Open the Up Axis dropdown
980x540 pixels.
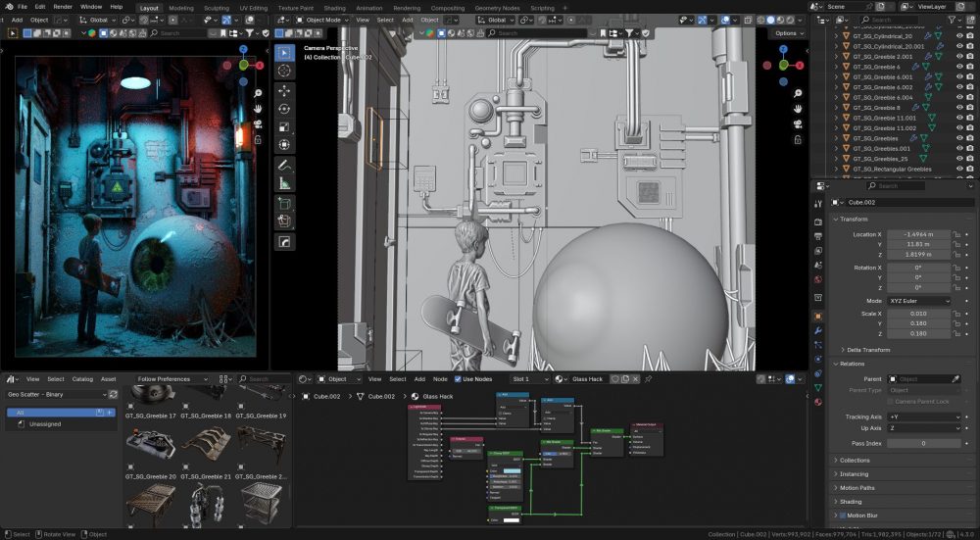[924, 428]
